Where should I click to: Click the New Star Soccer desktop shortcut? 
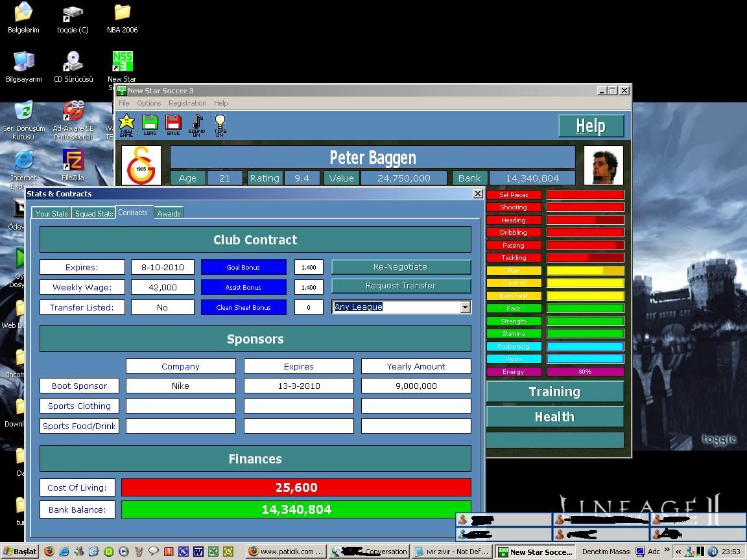[x=123, y=67]
